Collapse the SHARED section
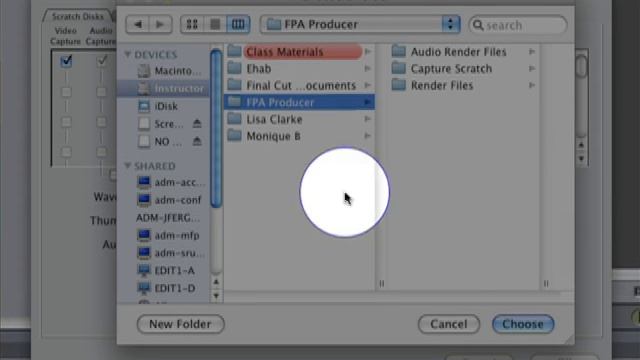This screenshot has width=640, height=360. [127, 165]
